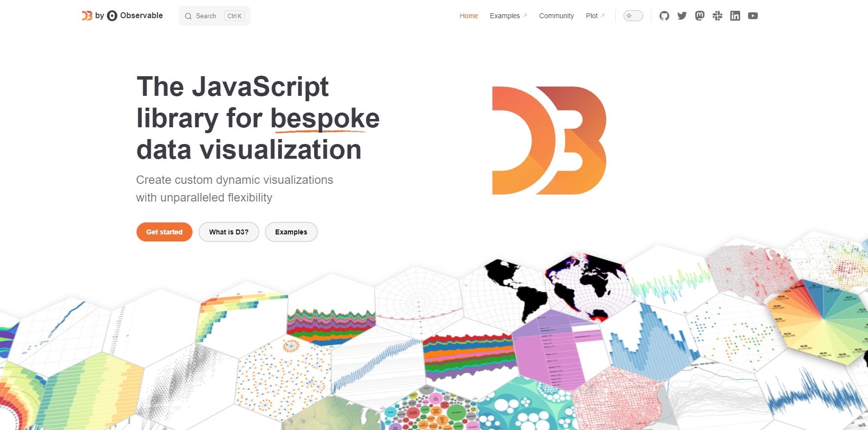Open the Plot nav link
Image resolution: width=868 pixels, height=430 pixels.
(595, 16)
